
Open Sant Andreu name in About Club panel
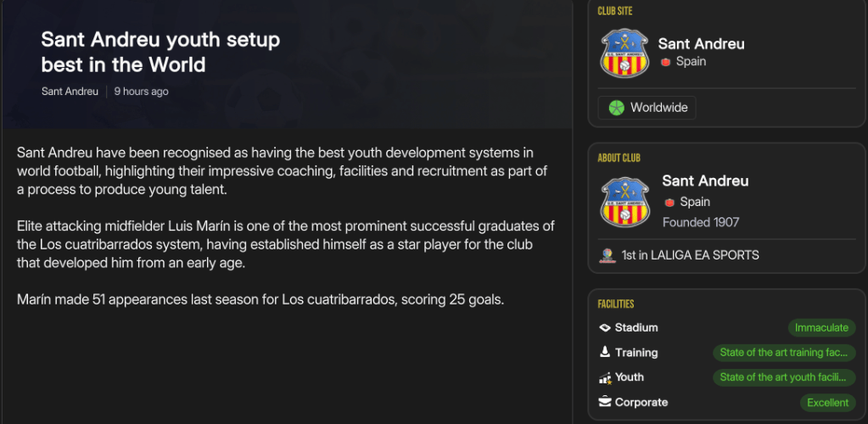pyautogui.click(x=705, y=181)
